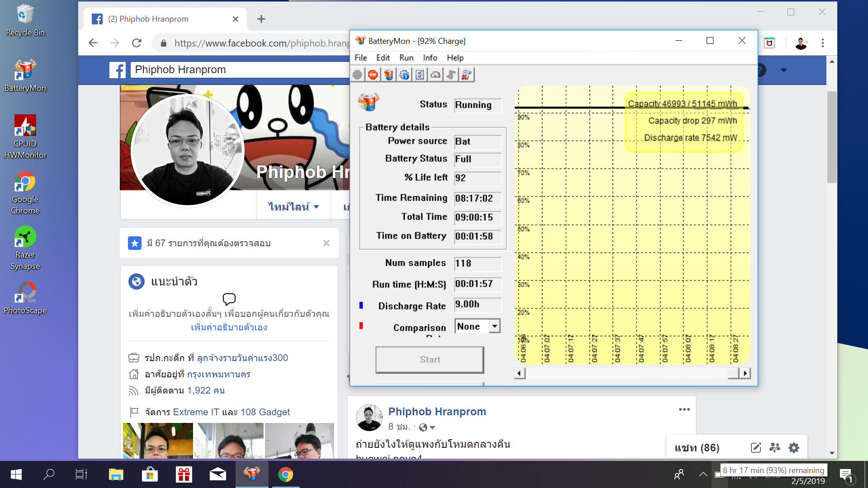Click the Capacity 46993 / 51145 mWh readout

(682, 104)
